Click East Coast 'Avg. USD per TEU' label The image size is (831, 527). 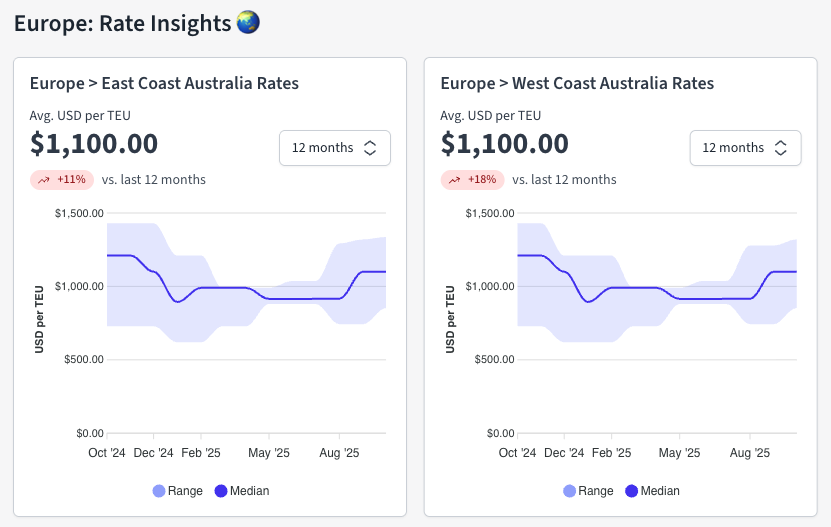[x=80, y=116]
